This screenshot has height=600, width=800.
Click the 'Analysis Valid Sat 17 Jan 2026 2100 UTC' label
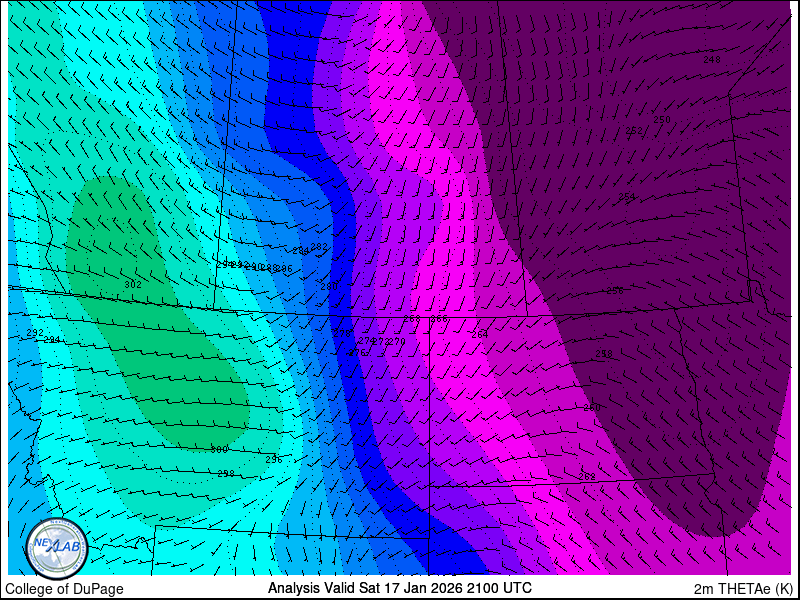400,587
